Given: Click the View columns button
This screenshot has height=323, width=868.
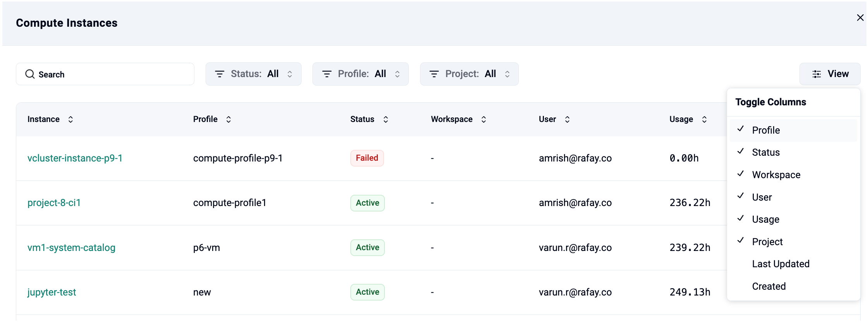Looking at the screenshot, I should coord(830,74).
